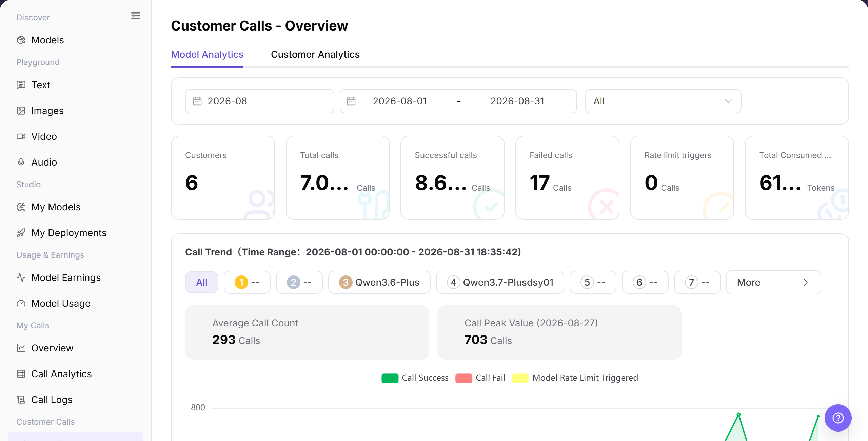This screenshot has width=868, height=441.
Task: Open the All dropdown filter
Action: (663, 101)
